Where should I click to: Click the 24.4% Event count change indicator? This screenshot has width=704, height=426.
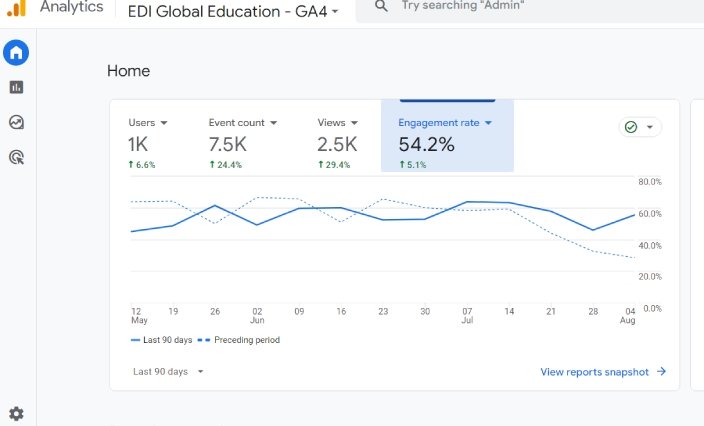[x=225, y=165]
